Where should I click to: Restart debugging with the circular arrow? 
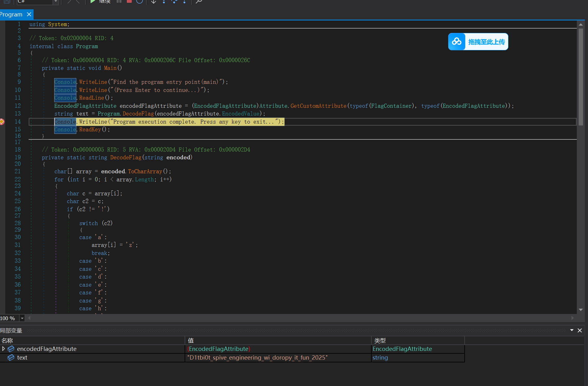pos(140,2)
